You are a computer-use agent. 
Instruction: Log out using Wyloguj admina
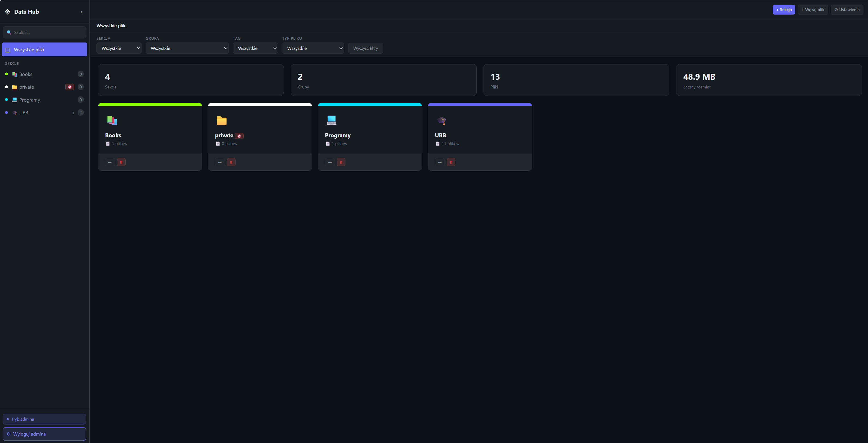[x=45, y=434]
